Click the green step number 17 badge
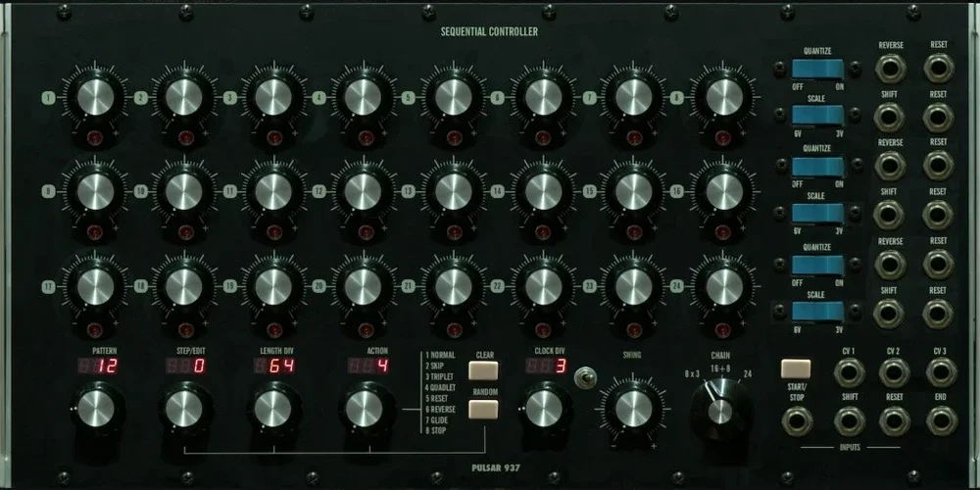This screenshot has height=490, width=980. click(x=49, y=287)
